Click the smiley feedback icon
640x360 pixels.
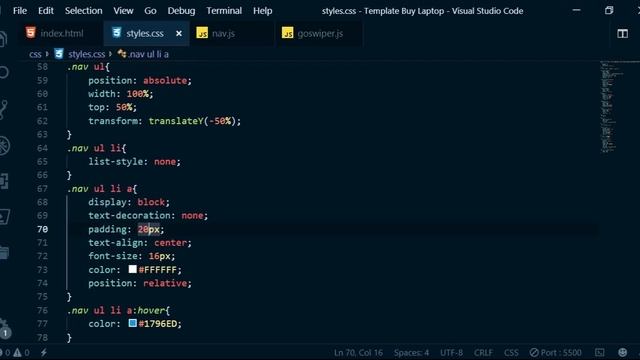[x=622, y=352]
